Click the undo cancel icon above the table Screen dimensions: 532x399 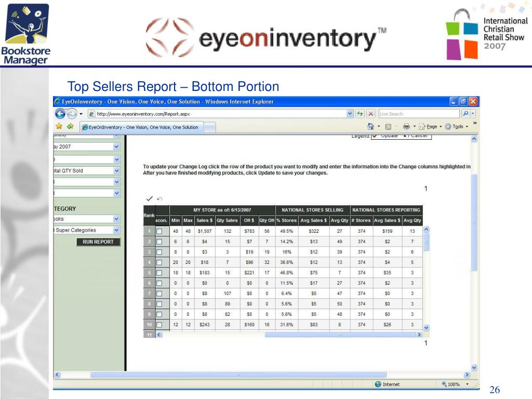point(160,199)
